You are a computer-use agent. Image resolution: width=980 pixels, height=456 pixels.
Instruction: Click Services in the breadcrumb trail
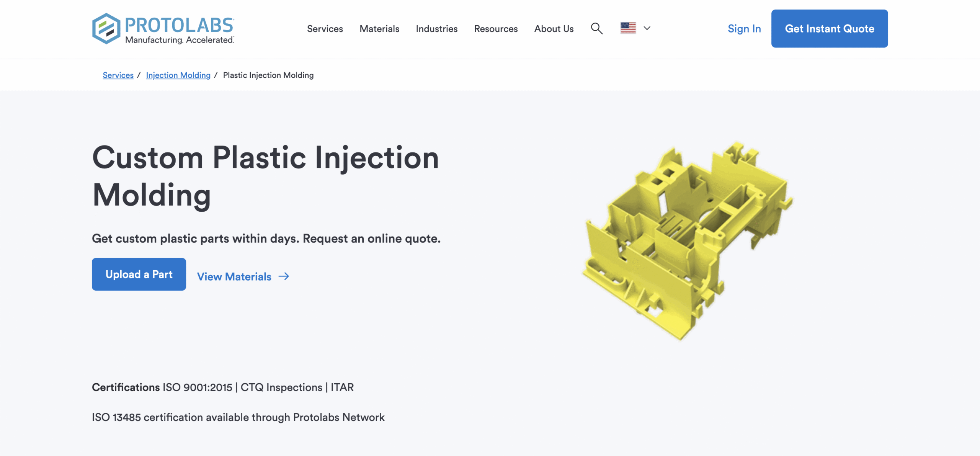(x=118, y=75)
